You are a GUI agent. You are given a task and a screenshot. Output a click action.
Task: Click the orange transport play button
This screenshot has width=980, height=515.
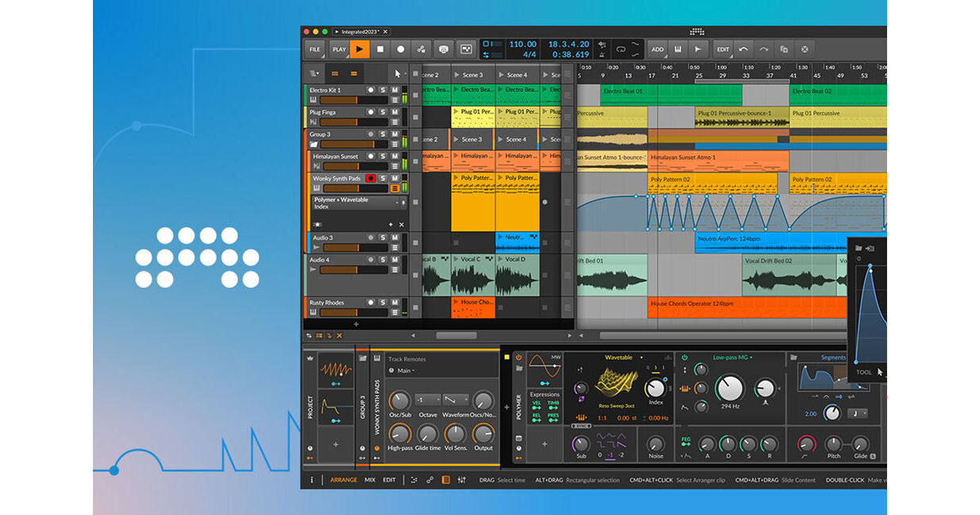pyautogui.click(x=360, y=49)
